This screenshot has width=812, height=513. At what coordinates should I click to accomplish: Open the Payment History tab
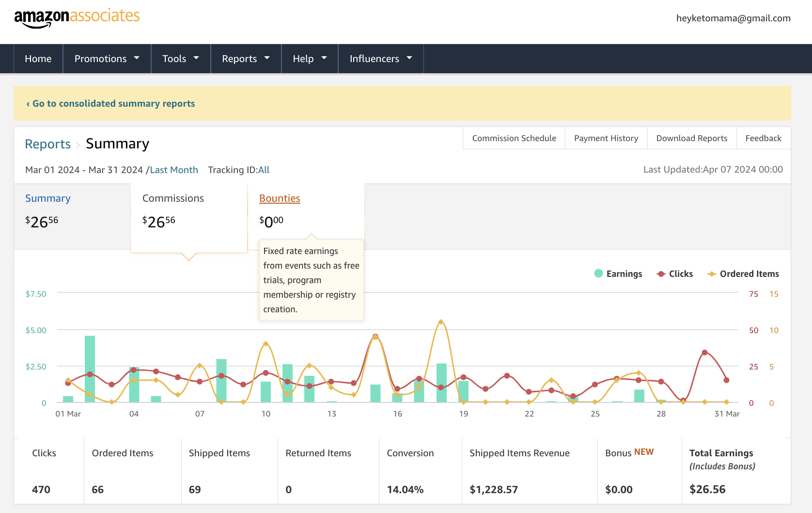coord(606,138)
